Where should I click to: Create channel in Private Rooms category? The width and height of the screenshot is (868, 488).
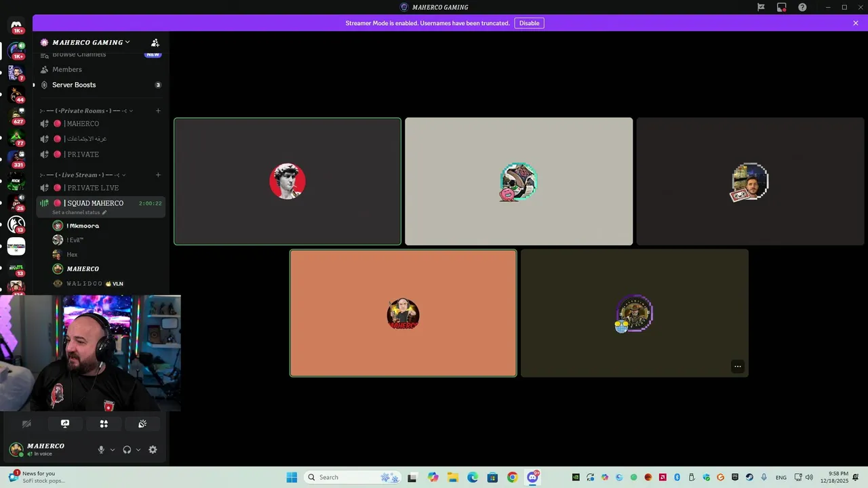[x=158, y=110]
